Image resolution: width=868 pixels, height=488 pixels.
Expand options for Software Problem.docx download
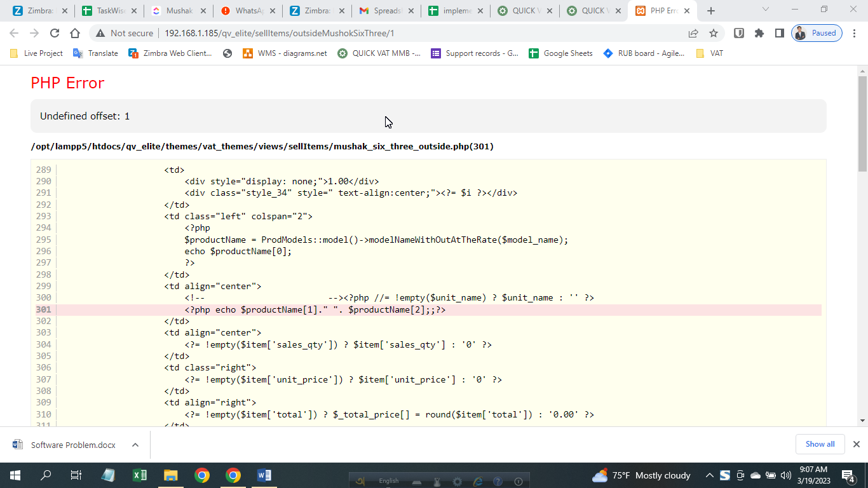(x=135, y=445)
